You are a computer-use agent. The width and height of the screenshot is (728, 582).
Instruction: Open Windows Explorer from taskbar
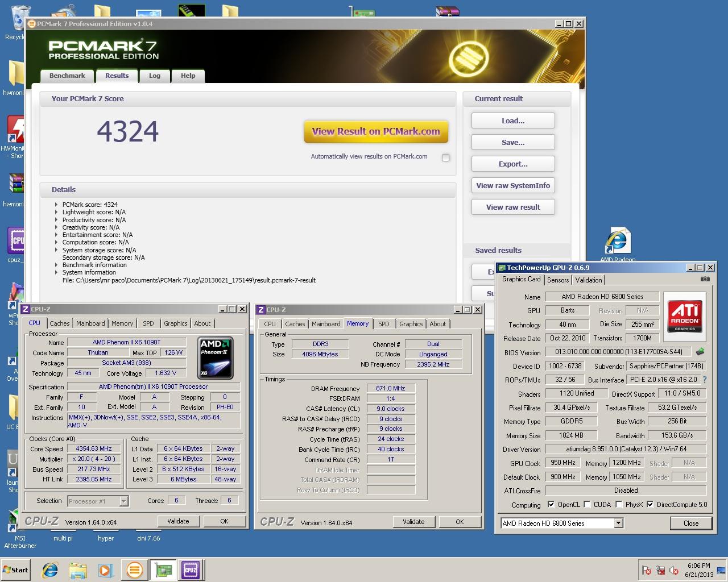(78, 569)
